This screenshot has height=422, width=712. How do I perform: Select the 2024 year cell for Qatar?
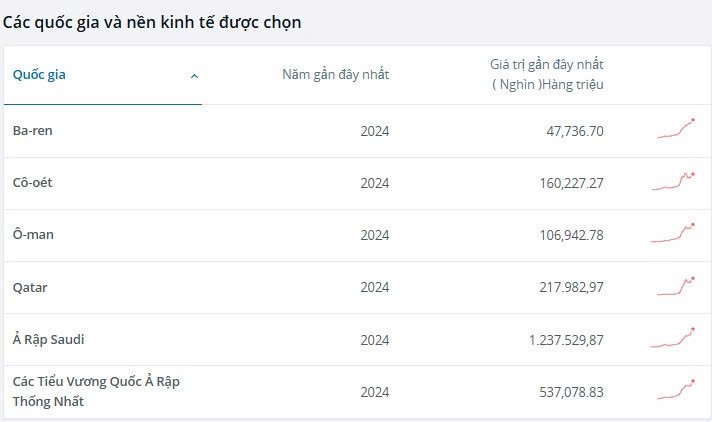tap(375, 287)
